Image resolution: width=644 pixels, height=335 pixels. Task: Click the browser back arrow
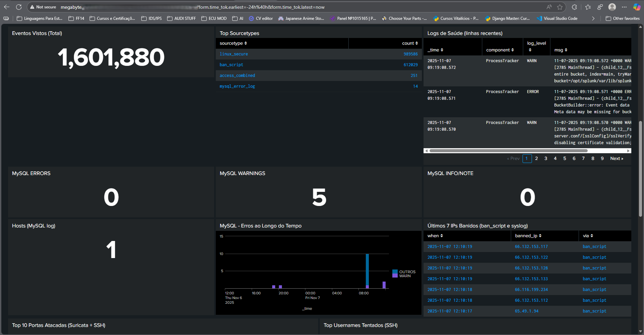7,7
